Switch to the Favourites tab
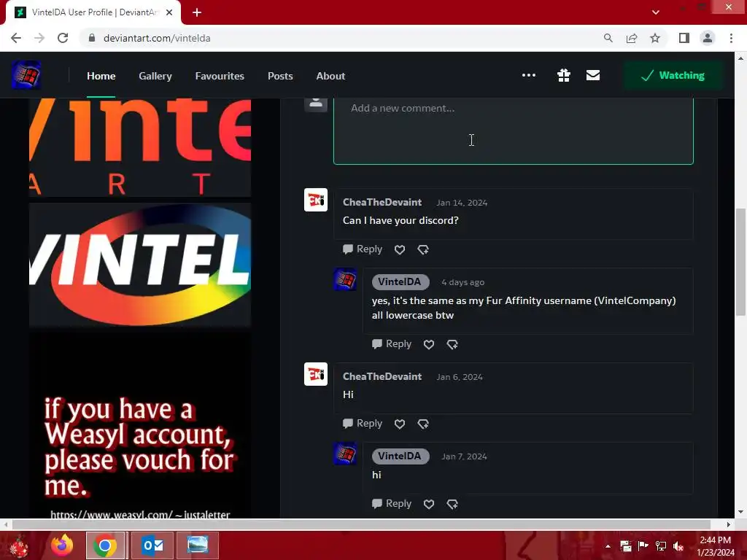The height and width of the screenshot is (560, 747). tap(219, 76)
